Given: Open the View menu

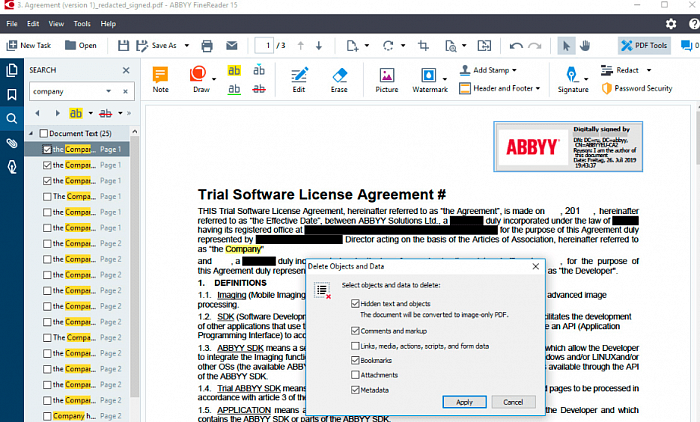Looking at the screenshot, I should [57, 22].
